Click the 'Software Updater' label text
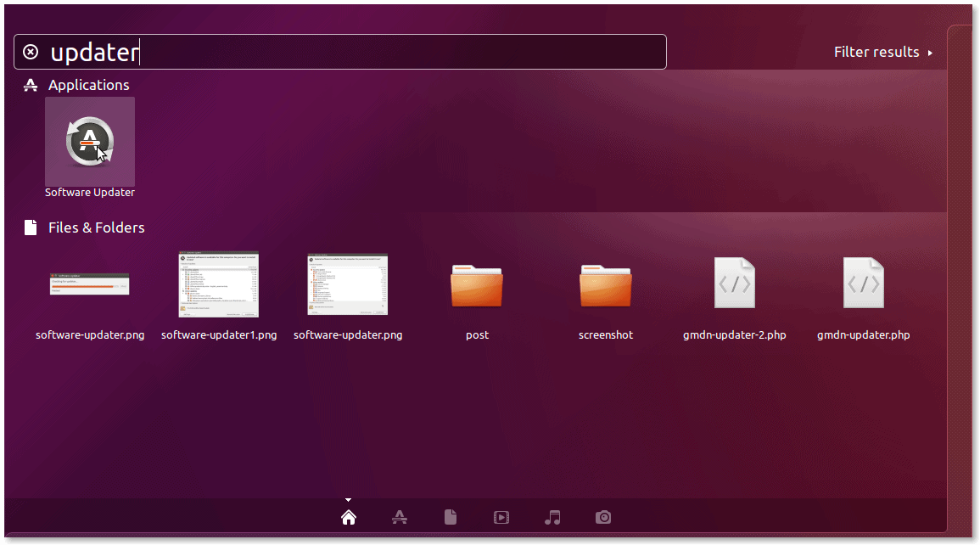This screenshot has width=980, height=545. pos(89,193)
